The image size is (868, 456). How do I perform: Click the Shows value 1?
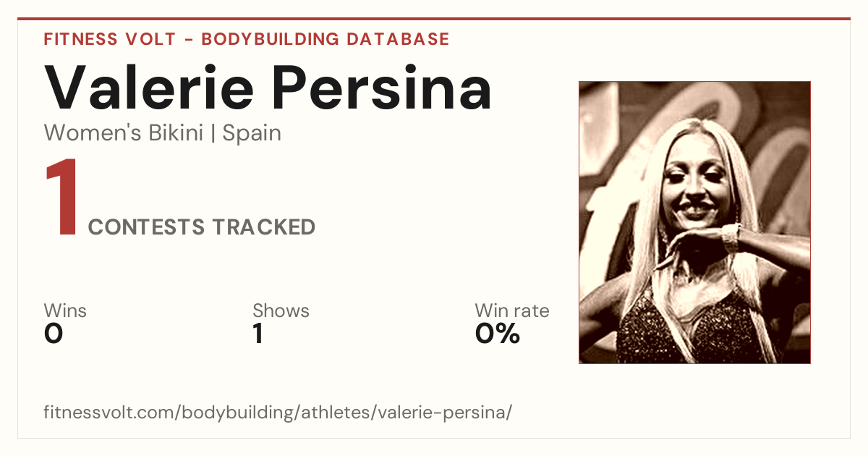click(x=258, y=334)
